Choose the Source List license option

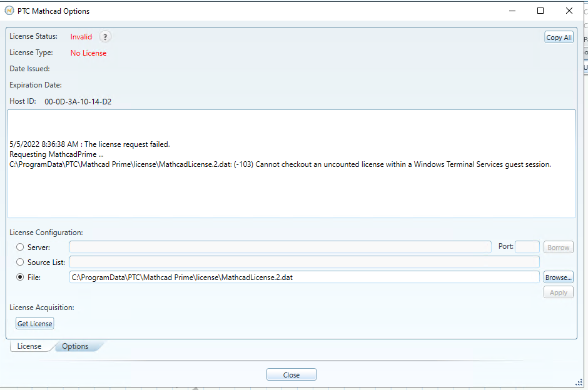click(x=19, y=262)
